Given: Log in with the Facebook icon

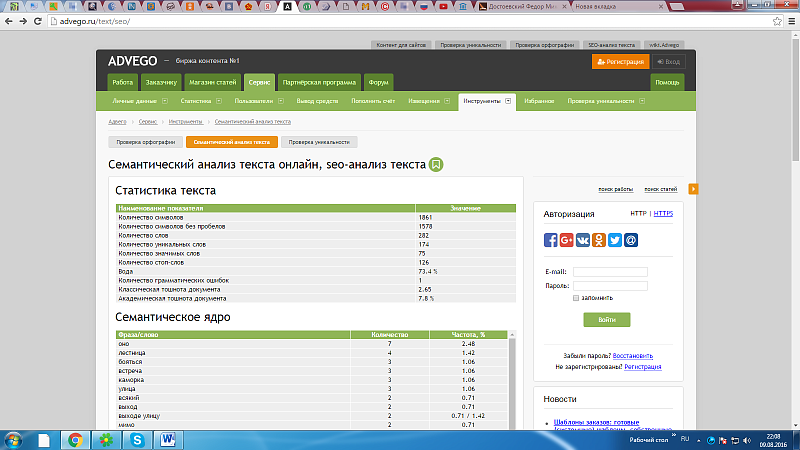Looking at the screenshot, I should (551, 240).
